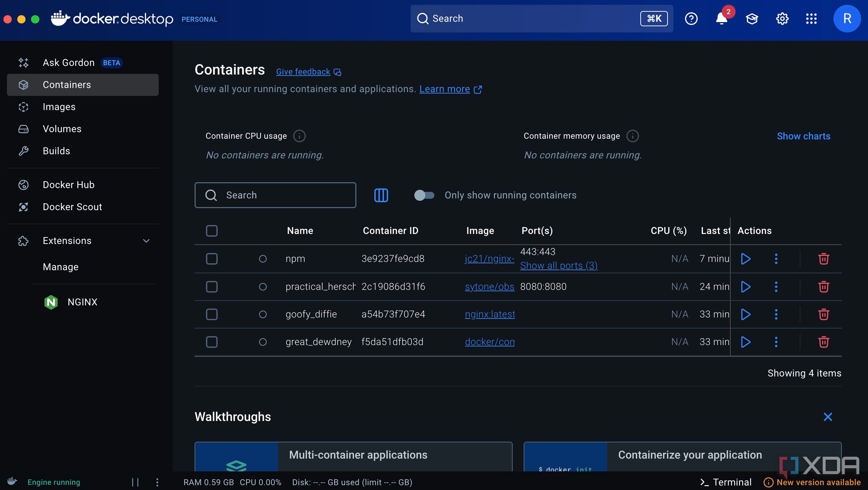
Task: Check the npm container checkbox
Action: pos(211,259)
